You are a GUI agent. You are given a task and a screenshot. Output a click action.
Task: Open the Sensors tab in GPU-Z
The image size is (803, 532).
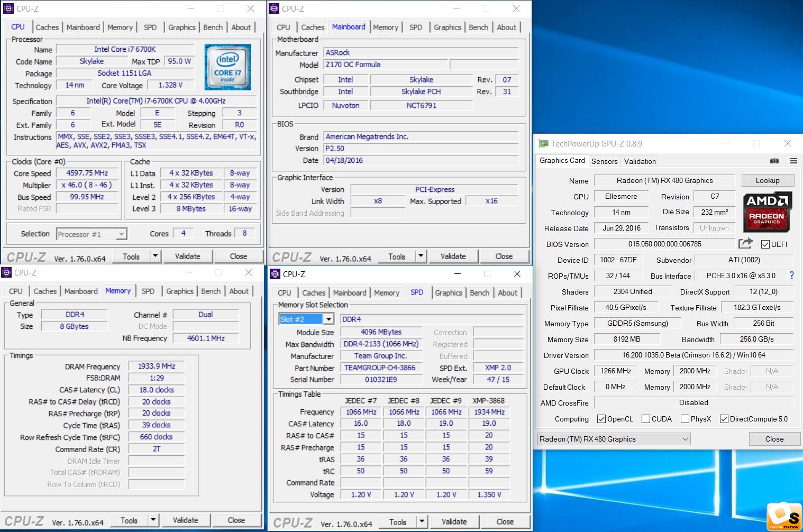click(x=604, y=161)
